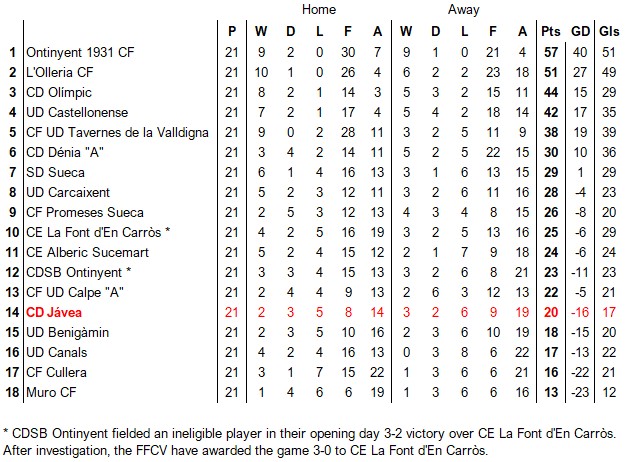Click the Gls column header

coord(609,30)
